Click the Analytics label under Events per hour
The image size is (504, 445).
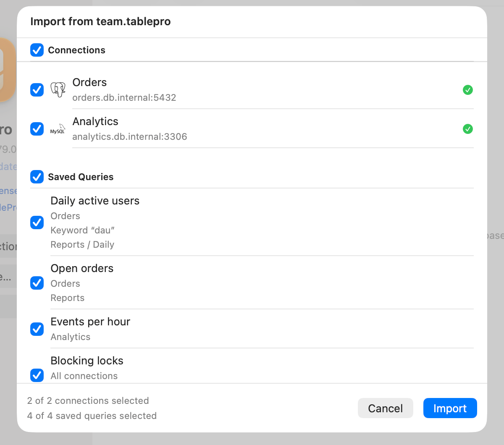[70, 337]
